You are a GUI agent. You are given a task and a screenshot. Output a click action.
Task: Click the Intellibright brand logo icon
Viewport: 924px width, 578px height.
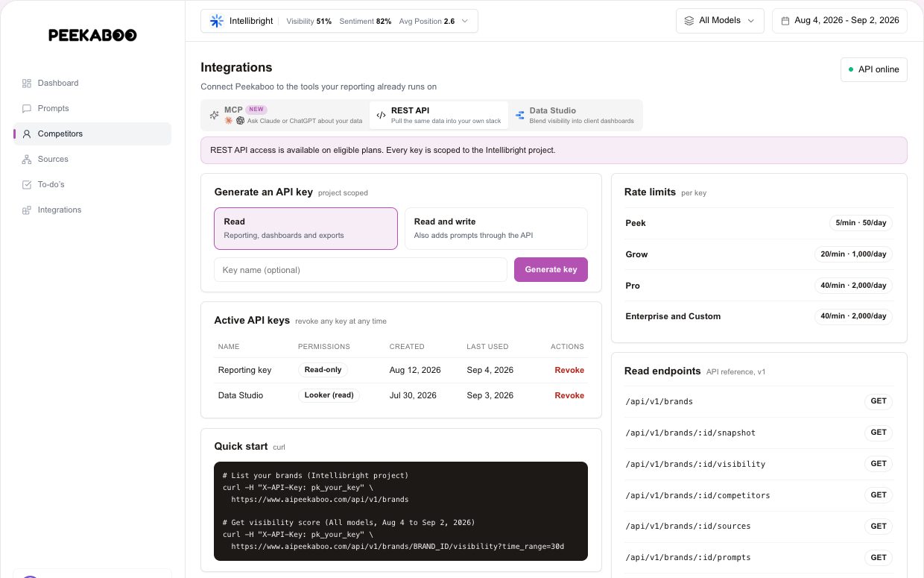coord(217,21)
